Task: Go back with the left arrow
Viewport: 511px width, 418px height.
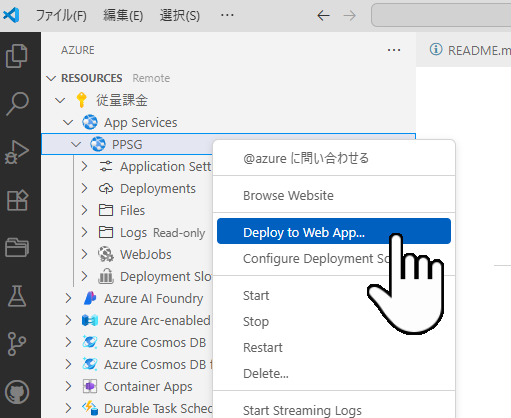Action: (x=323, y=15)
